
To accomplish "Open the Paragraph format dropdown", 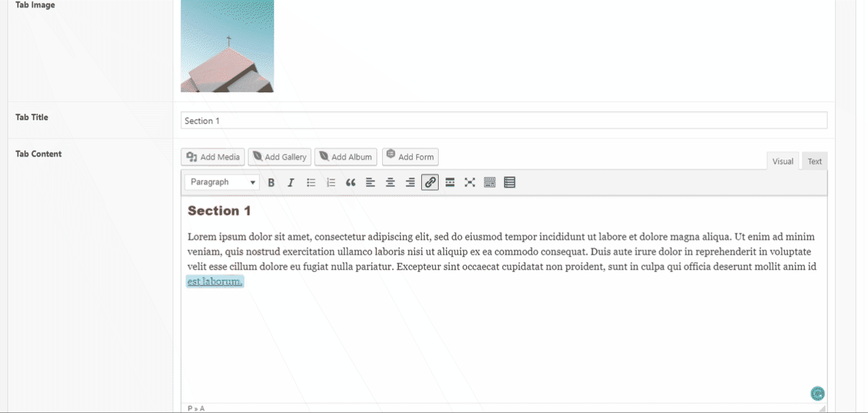I will pos(223,182).
